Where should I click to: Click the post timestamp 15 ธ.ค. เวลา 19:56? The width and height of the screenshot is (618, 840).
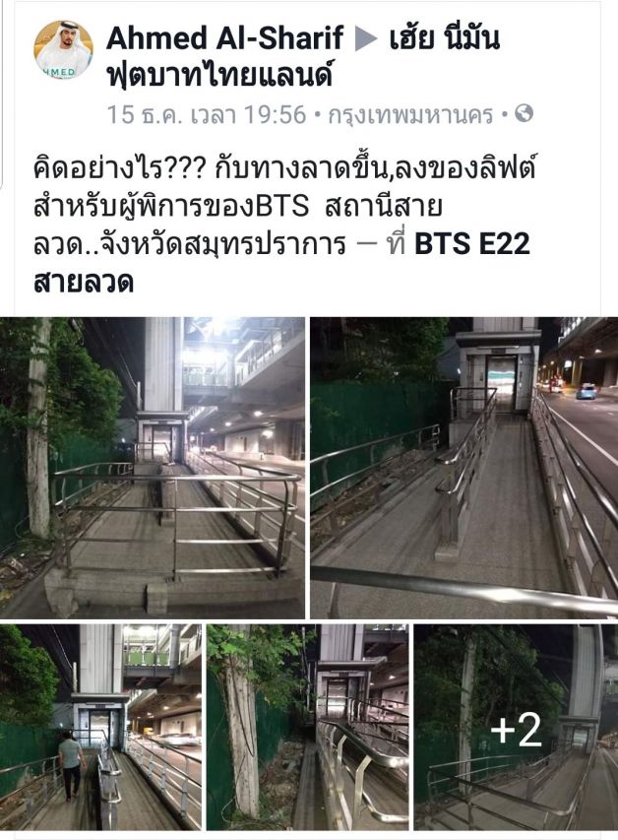click(x=207, y=114)
